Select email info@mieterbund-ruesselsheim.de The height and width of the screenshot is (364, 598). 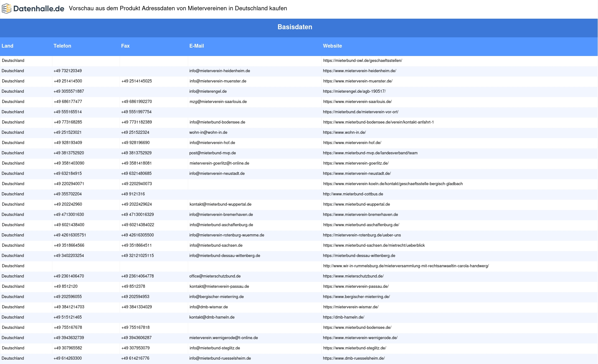[x=220, y=358]
